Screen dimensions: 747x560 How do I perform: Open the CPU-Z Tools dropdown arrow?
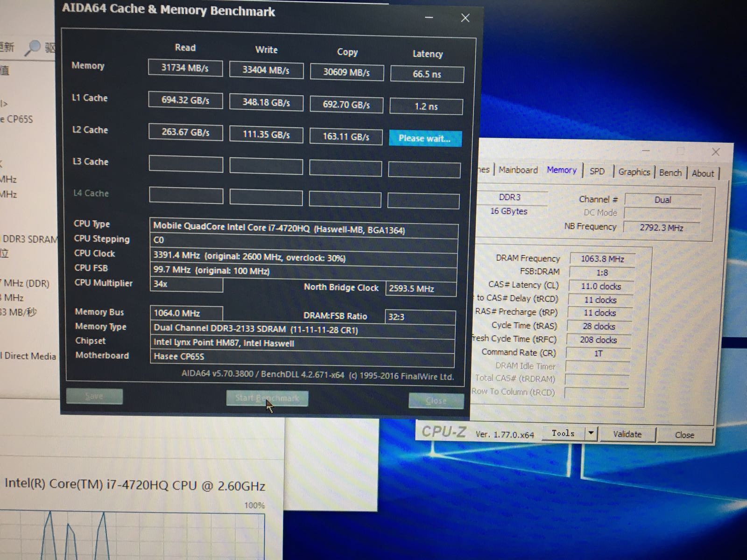[591, 433]
